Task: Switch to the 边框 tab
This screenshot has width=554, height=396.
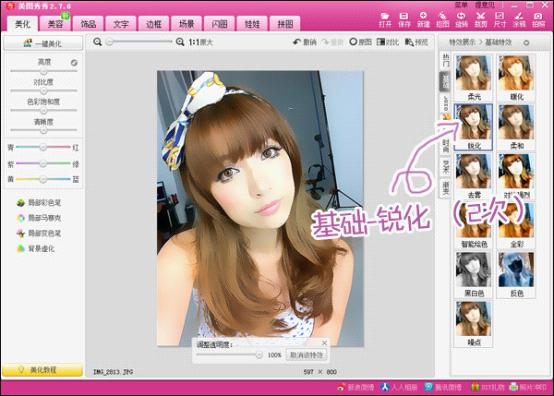Action: 154,24
